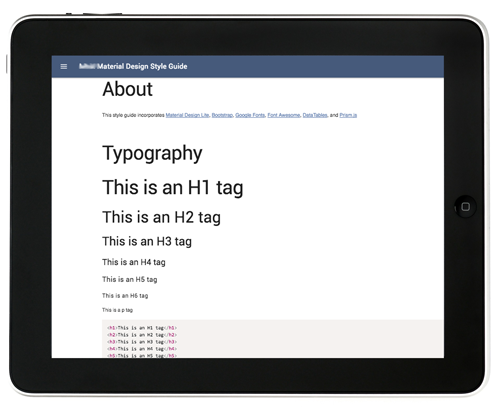Click the About heading

point(127,89)
